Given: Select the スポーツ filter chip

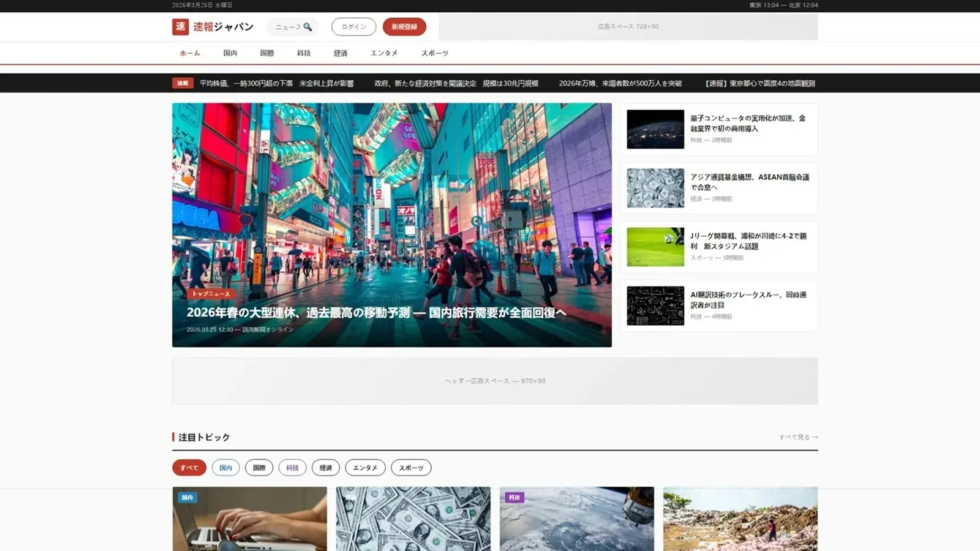Looking at the screenshot, I should click(x=411, y=468).
